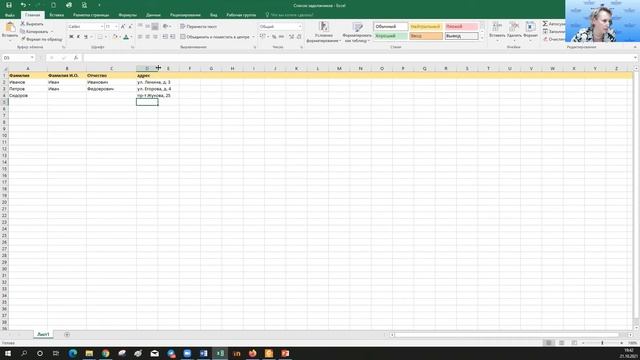Toggle underline formatting
640x360 pixels.
coord(86,37)
